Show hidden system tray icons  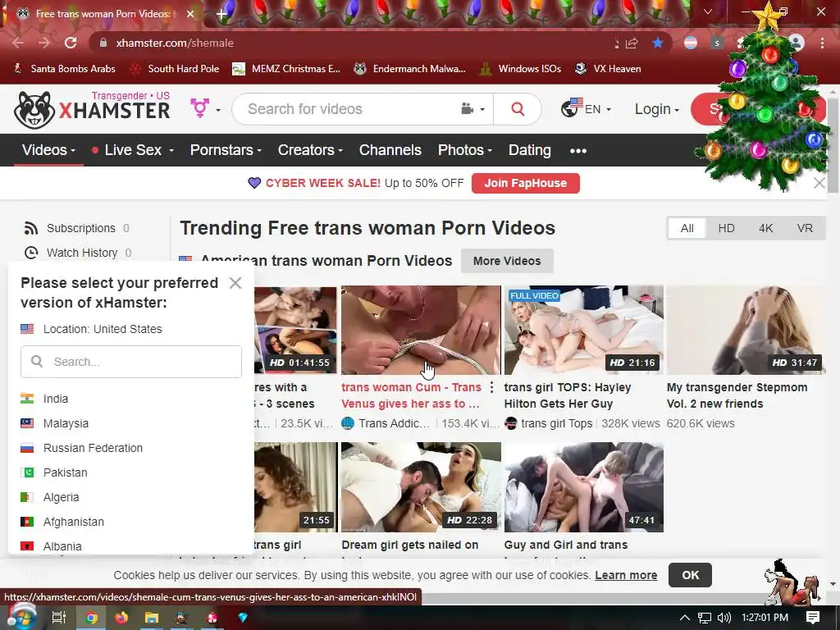tap(685, 618)
